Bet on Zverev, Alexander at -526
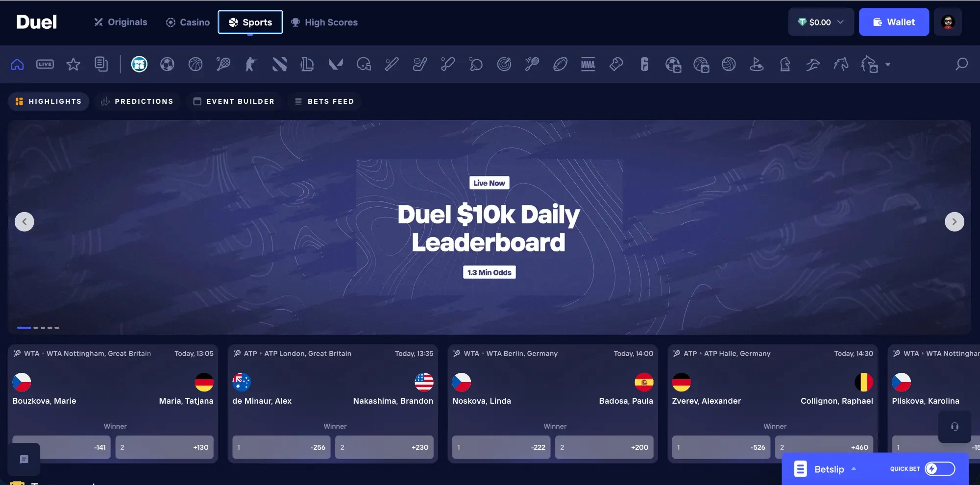This screenshot has height=485, width=980. (721, 447)
